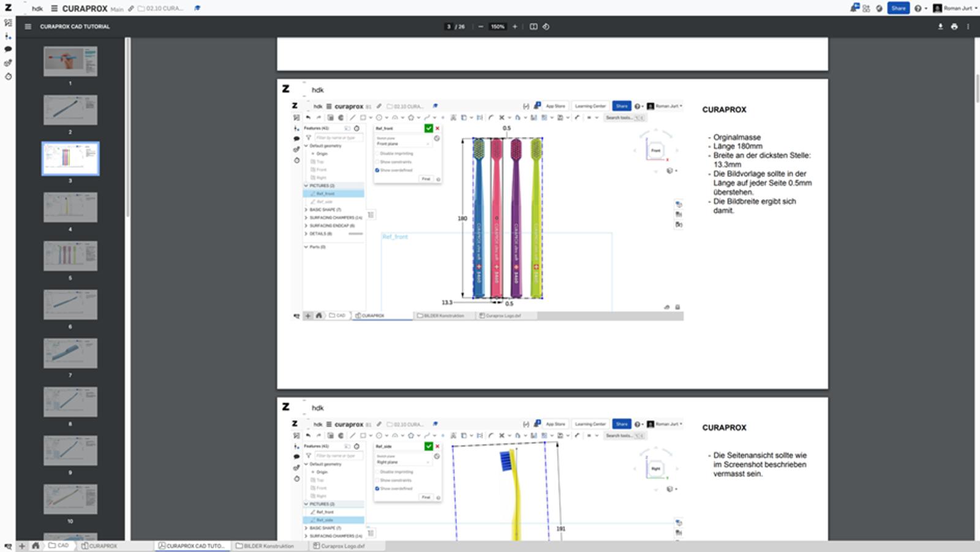980x552 pixels.
Task: Open the Curaprox Logo.dxf tab
Action: pos(342,546)
